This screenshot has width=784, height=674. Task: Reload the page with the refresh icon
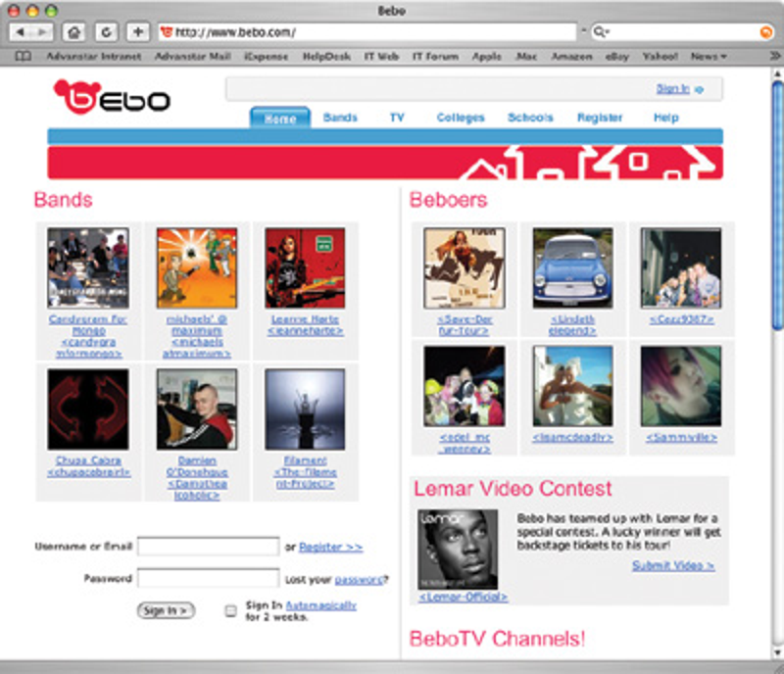point(106,32)
